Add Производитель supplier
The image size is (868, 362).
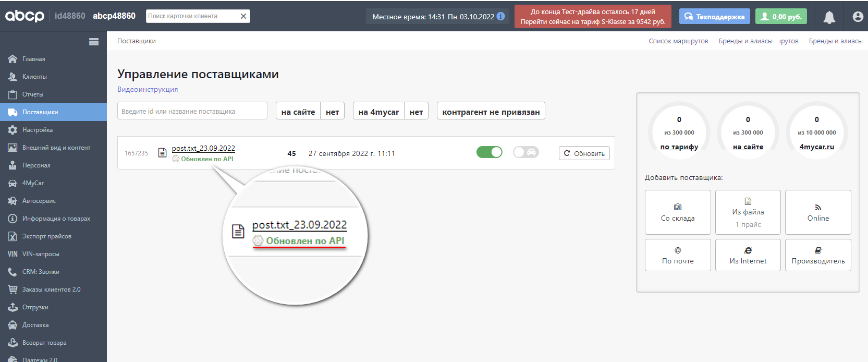click(x=818, y=255)
